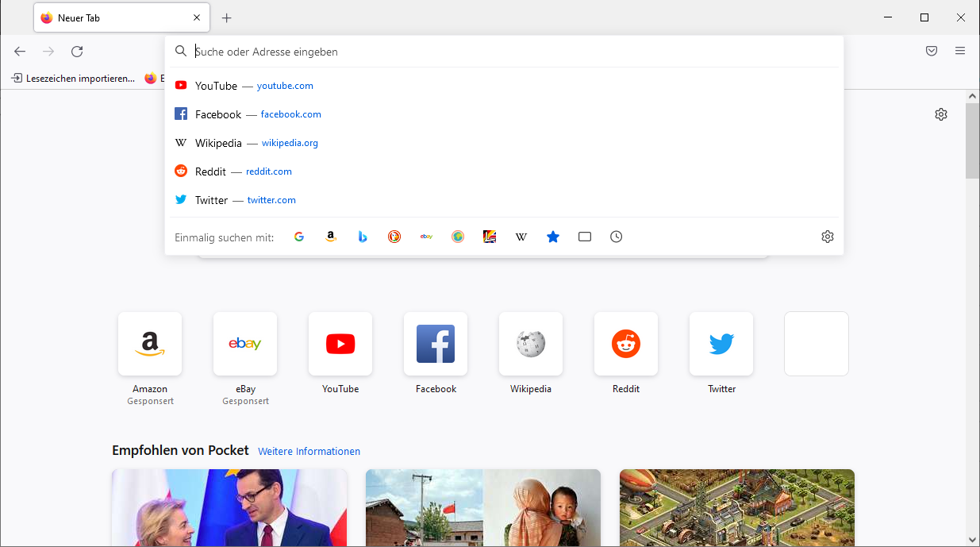Search once with Bing icon

pyautogui.click(x=363, y=237)
